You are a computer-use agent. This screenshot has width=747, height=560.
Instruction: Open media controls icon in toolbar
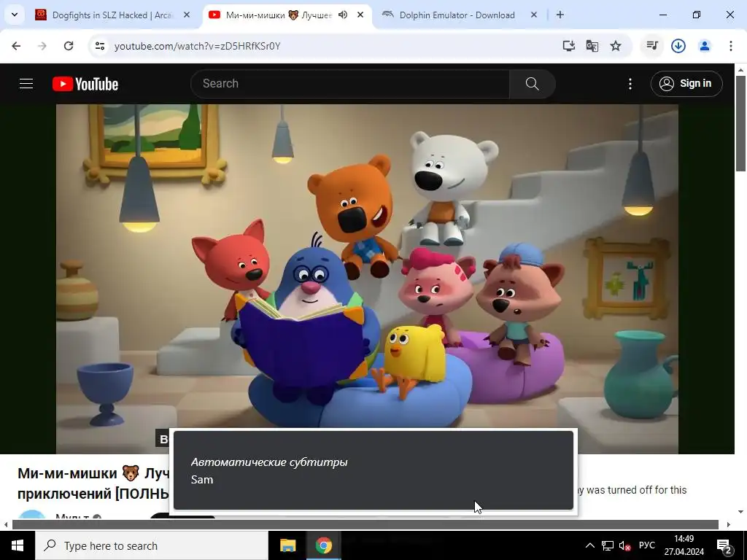(x=652, y=46)
